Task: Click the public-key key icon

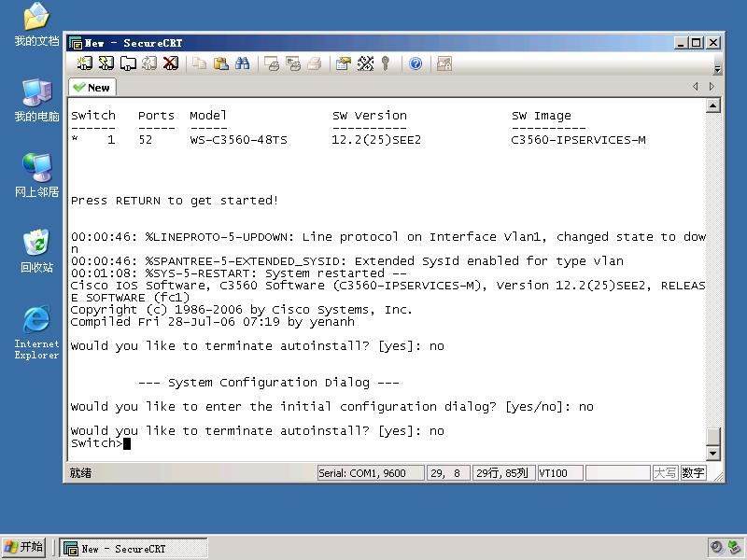Action: 386,63
